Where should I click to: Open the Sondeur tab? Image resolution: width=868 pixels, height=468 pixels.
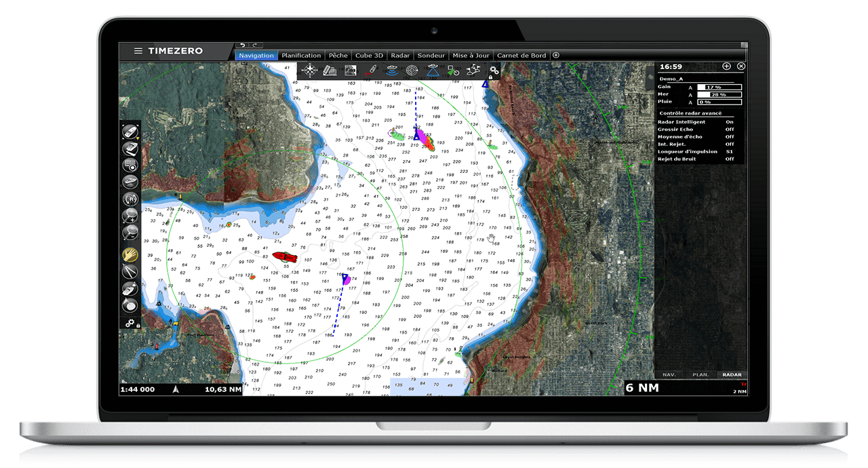[x=431, y=56]
